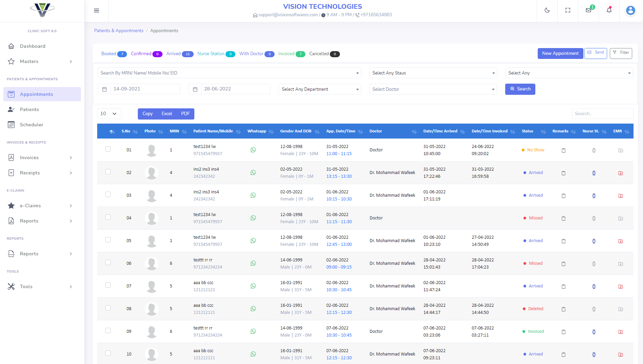Viewport: 643px width, 364px height.
Task: Click the New Appointment button
Action: [560, 53]
